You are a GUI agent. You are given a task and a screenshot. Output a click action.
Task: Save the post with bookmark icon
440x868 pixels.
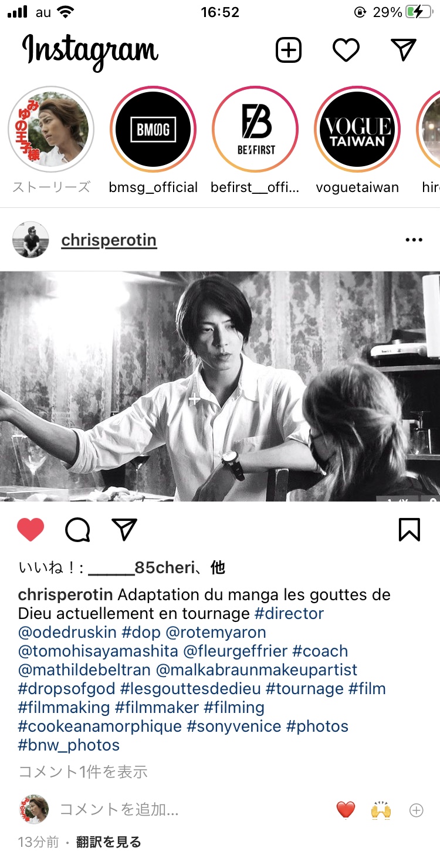click(x=409, y=530)
